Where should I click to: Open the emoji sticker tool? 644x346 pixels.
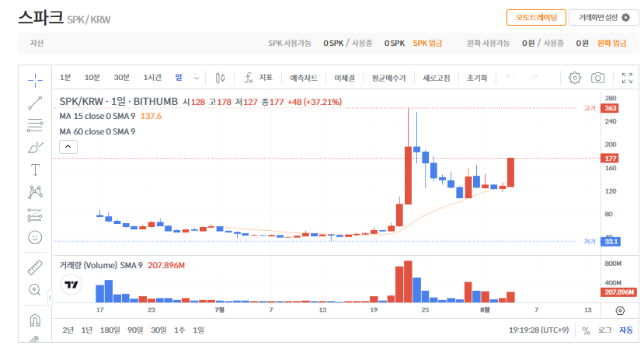tap(35, 237)
